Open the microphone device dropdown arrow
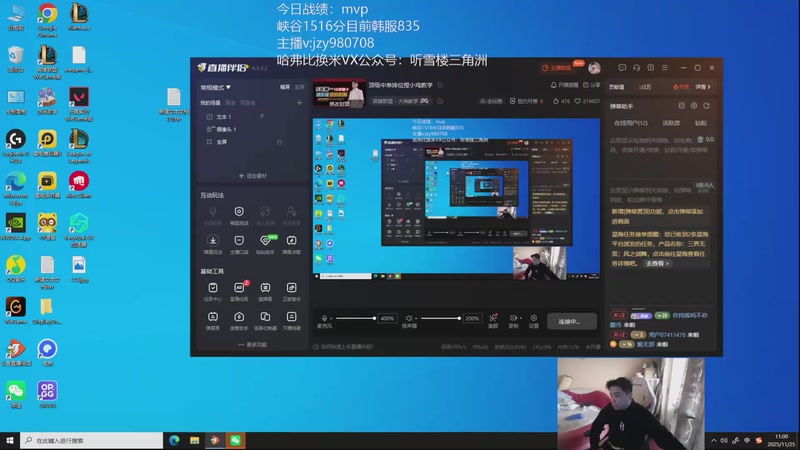 click(x=331, y=318)
